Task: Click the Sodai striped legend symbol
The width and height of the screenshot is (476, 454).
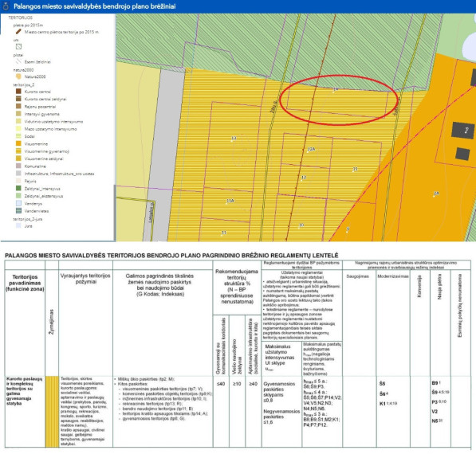Action: coord(18,136)
